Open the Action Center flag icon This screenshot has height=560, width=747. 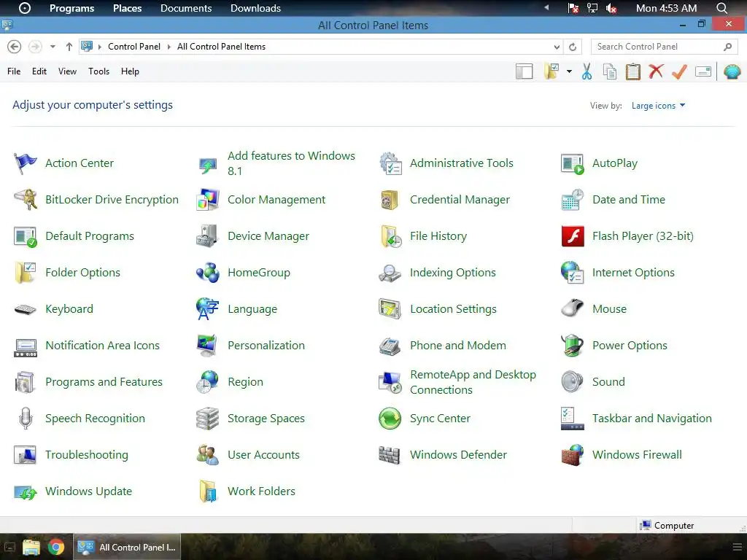(x=26, y=163)
